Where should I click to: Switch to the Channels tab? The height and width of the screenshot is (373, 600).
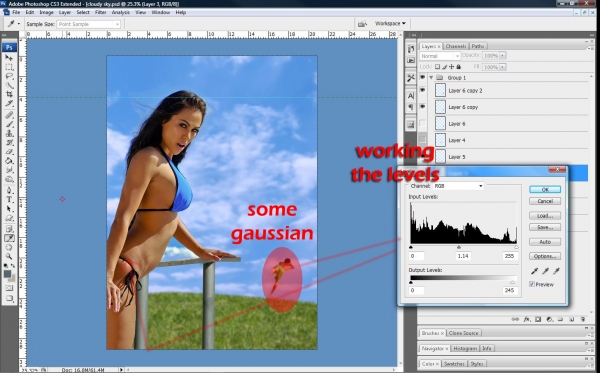pyautogui.click(x=456, y=46)
